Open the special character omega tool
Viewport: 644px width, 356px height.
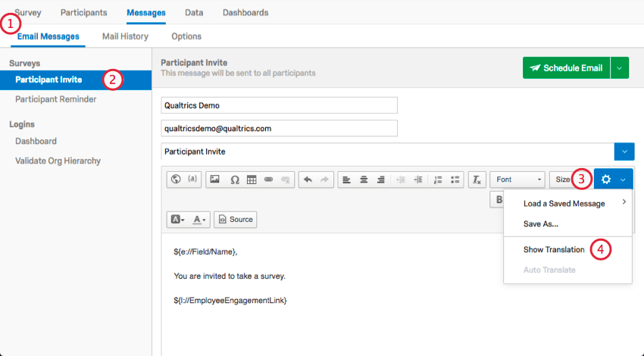(235, 180)
